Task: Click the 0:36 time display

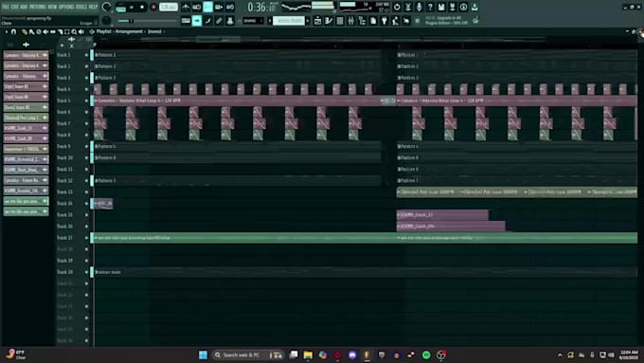Action: point(261,7)
